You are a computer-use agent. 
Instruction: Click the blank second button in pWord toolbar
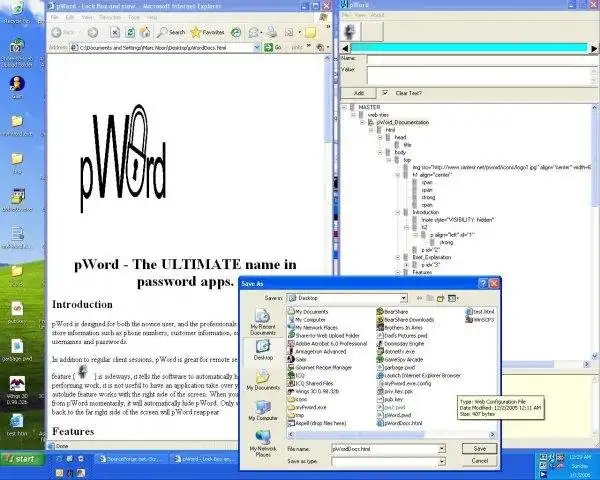[372, 31]
